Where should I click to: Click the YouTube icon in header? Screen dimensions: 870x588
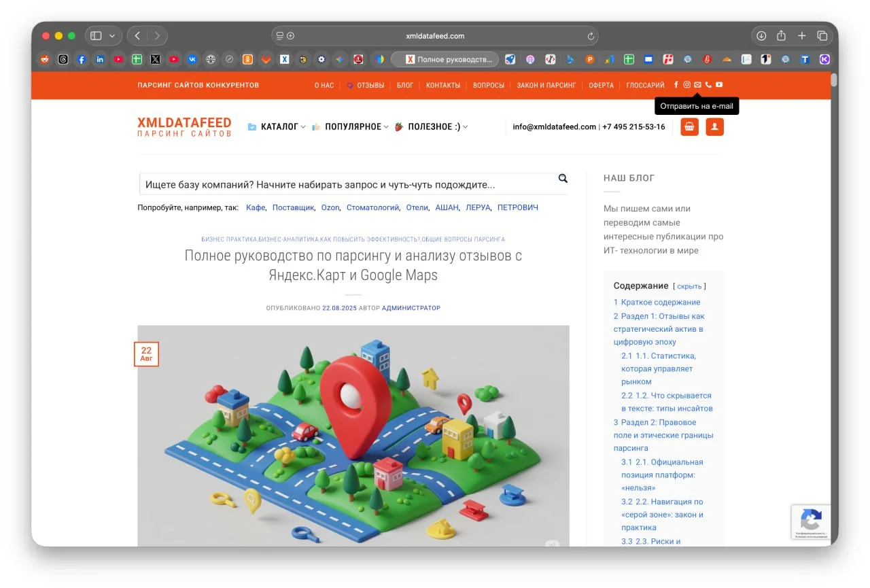[719, 85]
